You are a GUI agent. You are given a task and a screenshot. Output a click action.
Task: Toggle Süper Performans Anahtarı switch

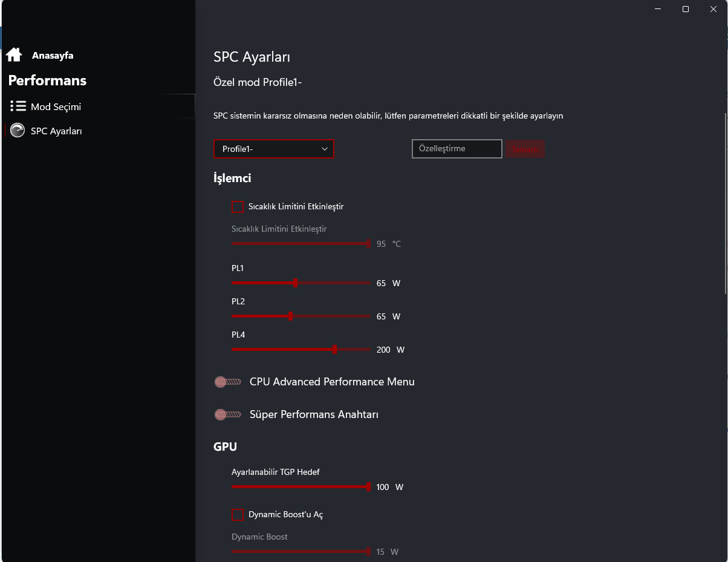tap(228, 414)
